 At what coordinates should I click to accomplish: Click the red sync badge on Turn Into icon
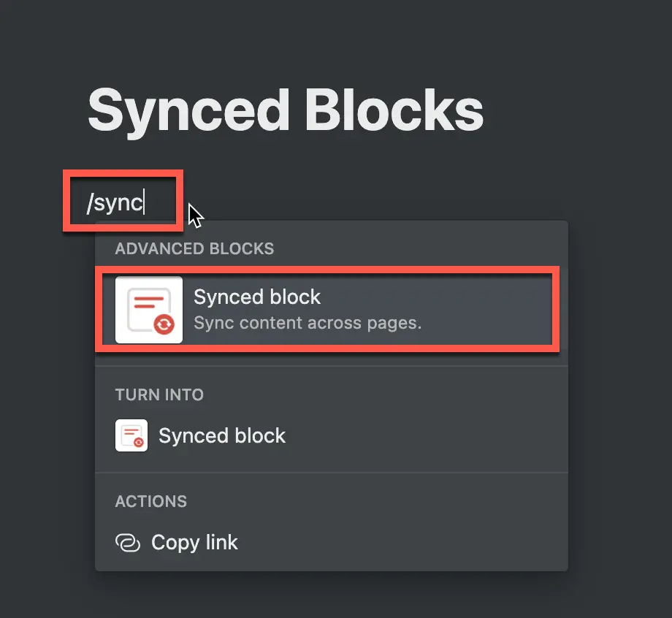point(139,443)
